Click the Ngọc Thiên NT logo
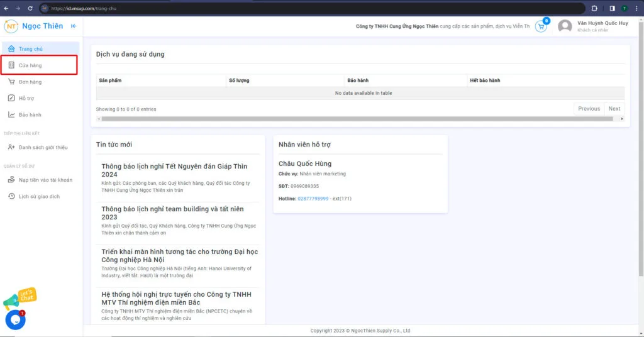Viewport: 644px width, 337px height. coord(11,26)
